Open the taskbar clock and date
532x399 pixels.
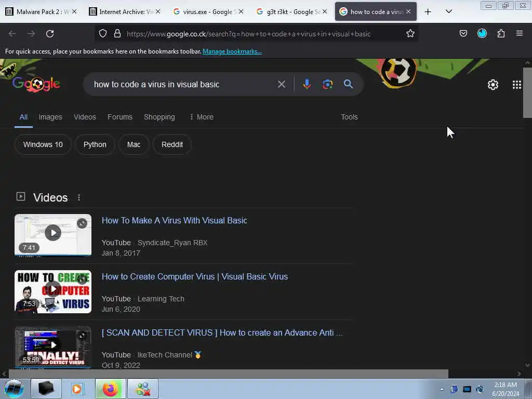[x=506, y=389]
